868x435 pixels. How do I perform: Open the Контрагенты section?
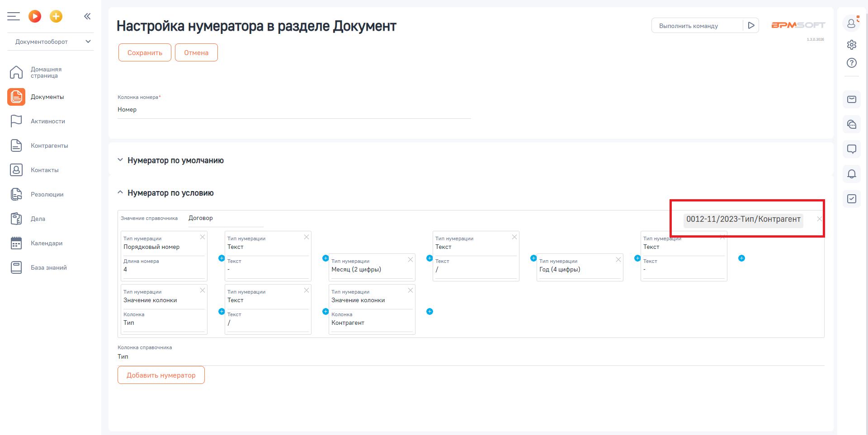click(51, 145)
